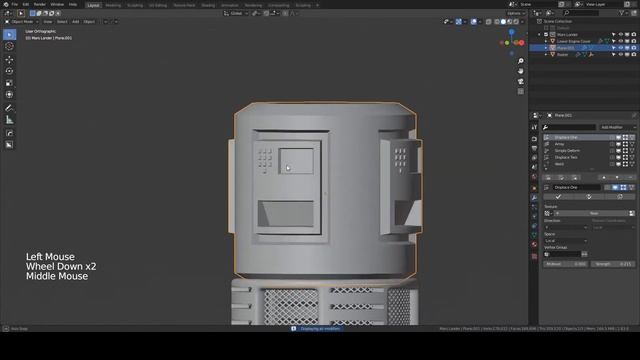The height and width of the screenshot is (360, 640).
Task: Select the Transform tool
Action: pyautogui.click(x=9, y=94)
